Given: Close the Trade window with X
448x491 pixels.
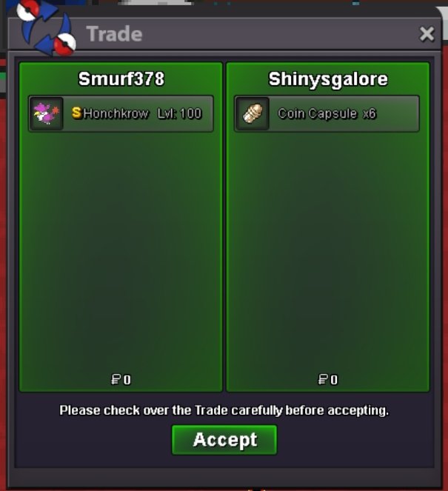Looking at the screenshot, I should [427, 34].
